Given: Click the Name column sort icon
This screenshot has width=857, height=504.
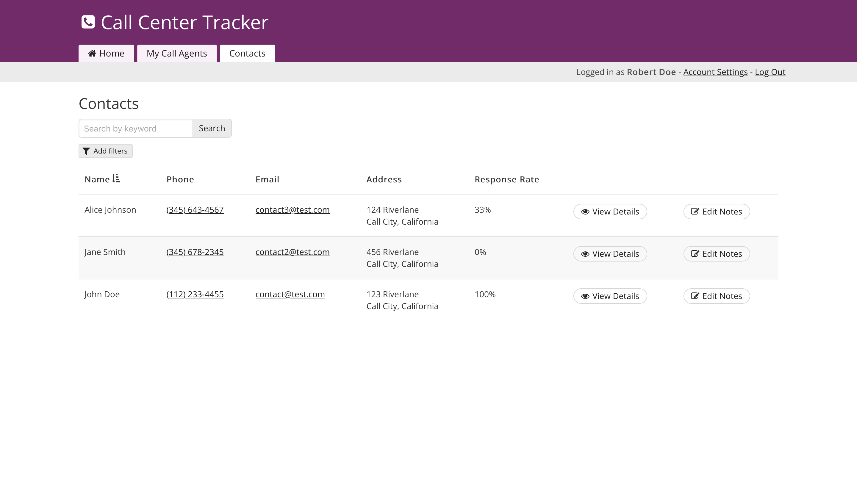Looking at the screenshot, I should (x=116, y=179).
